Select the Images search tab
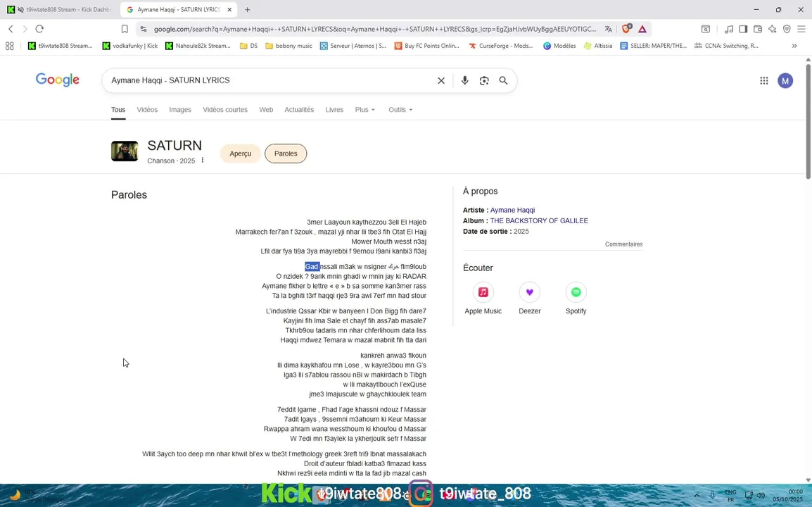The image size is (812, 507). [x=180, y=109]
